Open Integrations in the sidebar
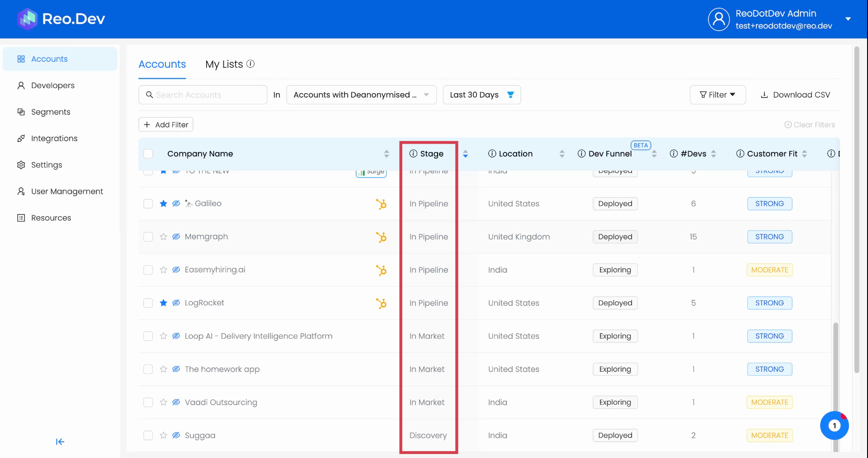 (54, 139)
